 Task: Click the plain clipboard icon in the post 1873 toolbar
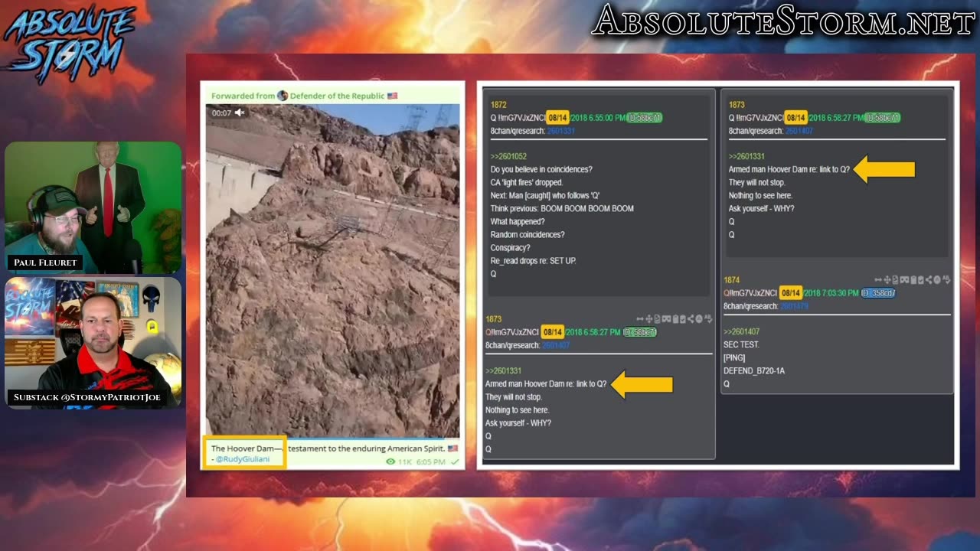(675, 319)
